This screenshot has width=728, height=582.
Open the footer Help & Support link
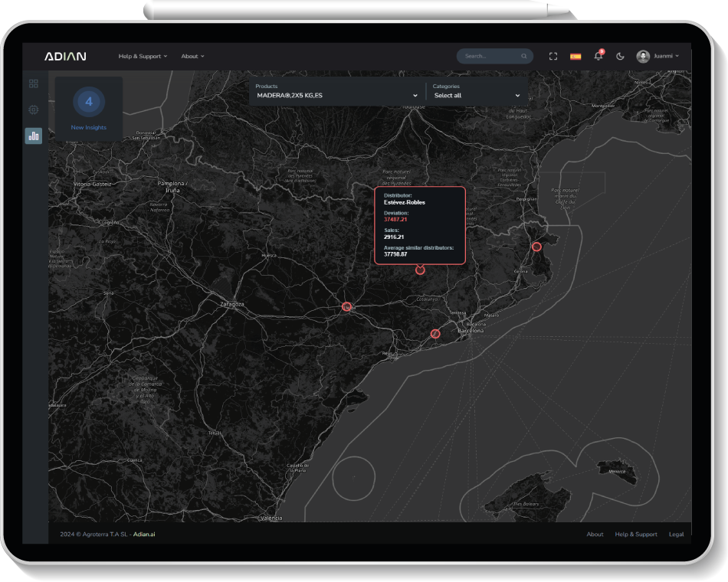click(x=635, y=535)
